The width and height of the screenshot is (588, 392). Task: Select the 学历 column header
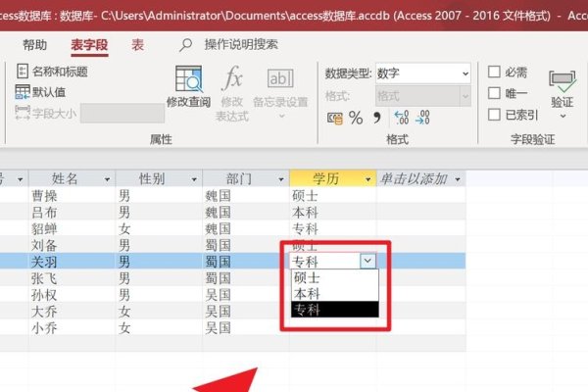tap(333, 178)
